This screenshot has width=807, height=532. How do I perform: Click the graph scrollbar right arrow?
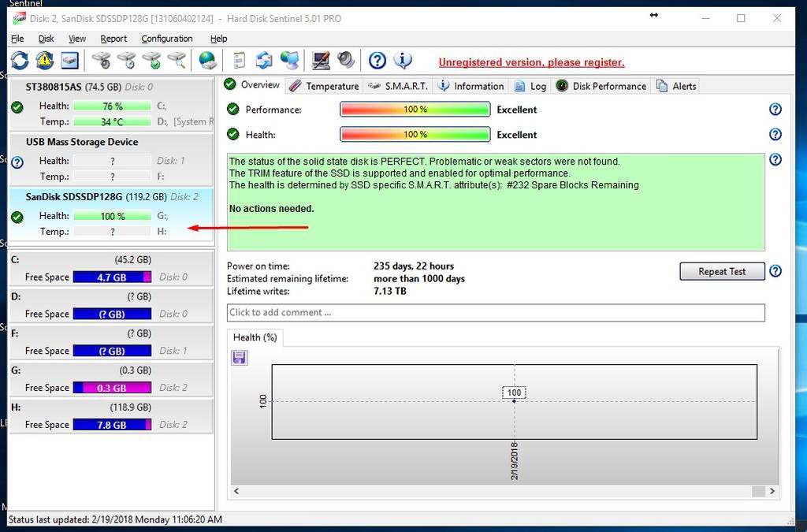click(772, 491)
